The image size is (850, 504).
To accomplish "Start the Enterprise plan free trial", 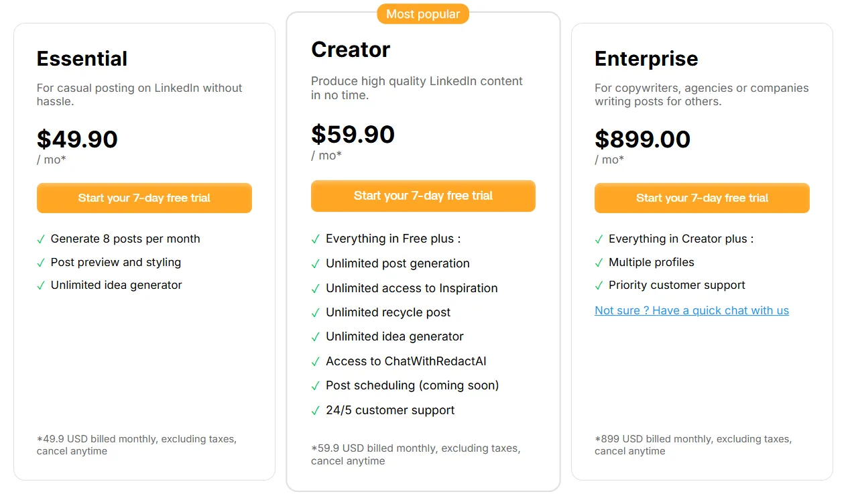I will coord(702,198).
